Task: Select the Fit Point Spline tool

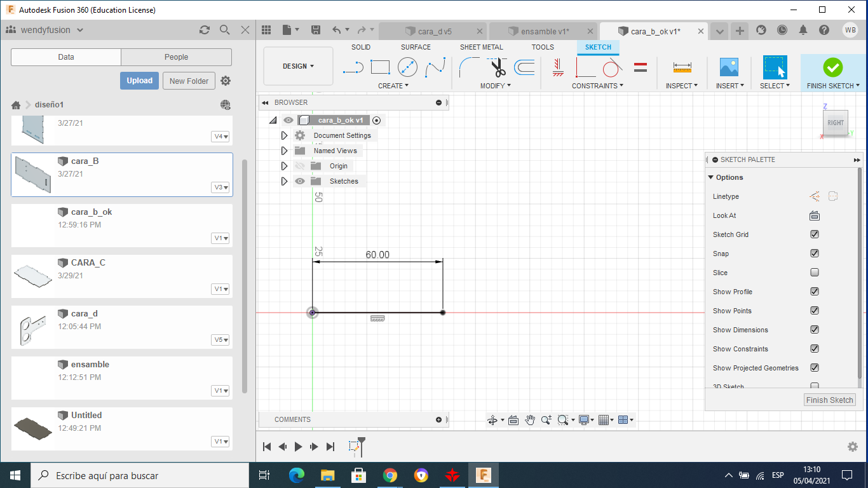Action: click(x=435, y=67)
